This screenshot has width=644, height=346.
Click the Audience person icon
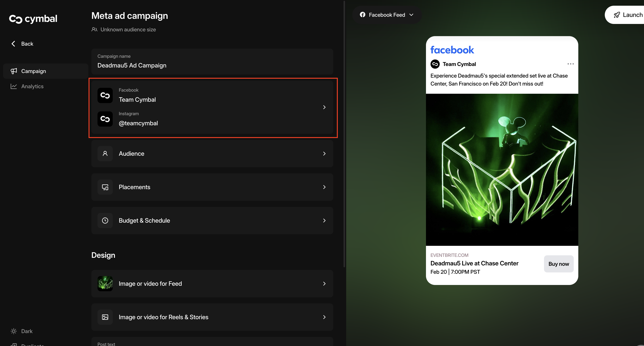pos(105,154)
